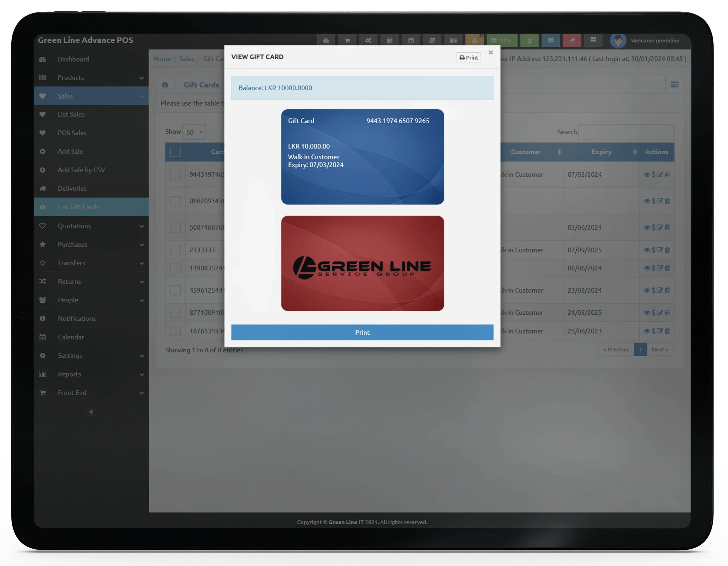Click the dollar icon in the first table row
Viewport: 728px width, 566px height.
click(x=653, y=174)
